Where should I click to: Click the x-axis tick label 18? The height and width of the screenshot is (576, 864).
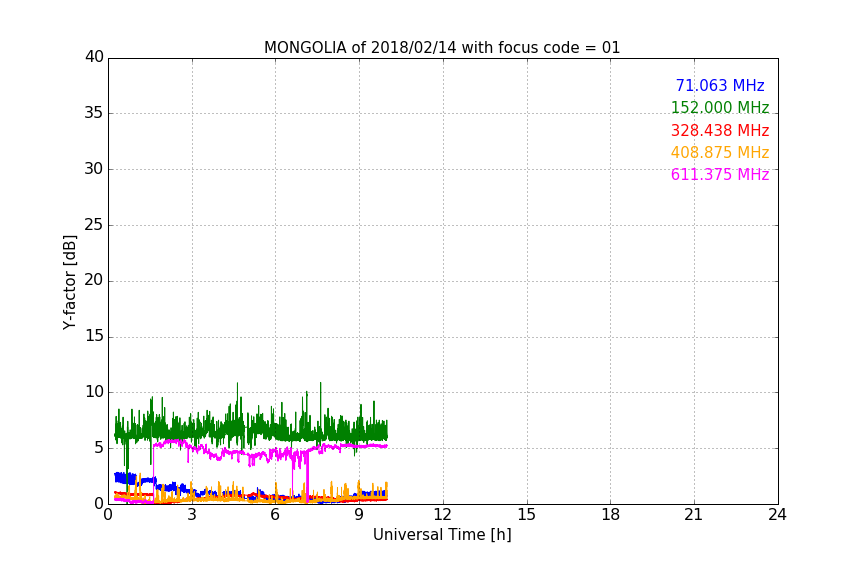click(611, 515)
